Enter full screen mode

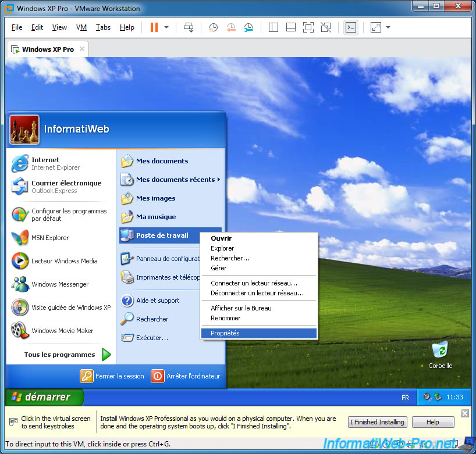pyautogui.click(x=308, y=27)
